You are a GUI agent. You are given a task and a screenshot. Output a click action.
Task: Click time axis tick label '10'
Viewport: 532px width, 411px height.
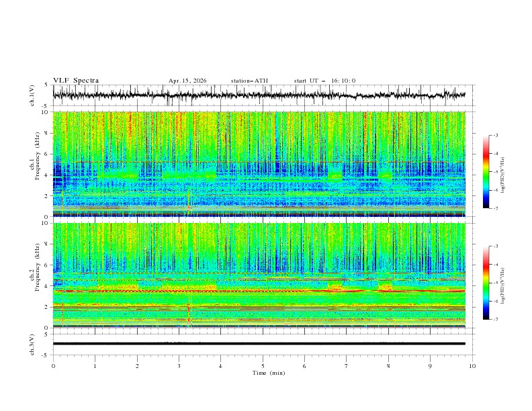pos(472,366)
